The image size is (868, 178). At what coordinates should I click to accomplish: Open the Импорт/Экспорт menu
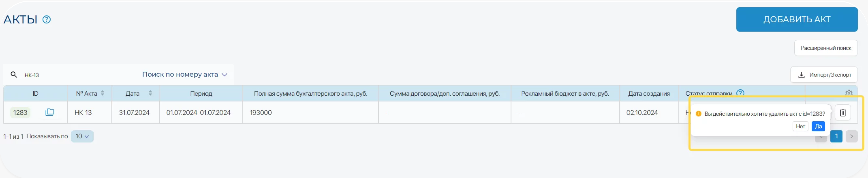click(824, 75)
